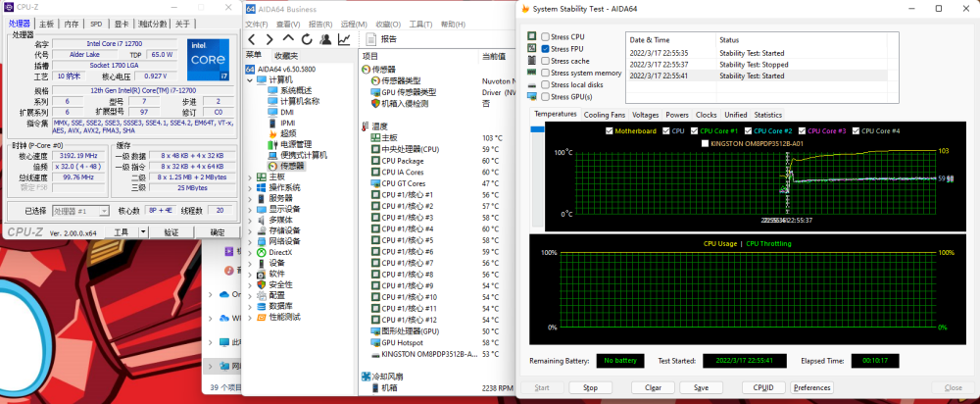Click the GPU Hotspot monitor icon
Image resolution: width=980 pixels, height=404 pixels.
click(375, 342)
